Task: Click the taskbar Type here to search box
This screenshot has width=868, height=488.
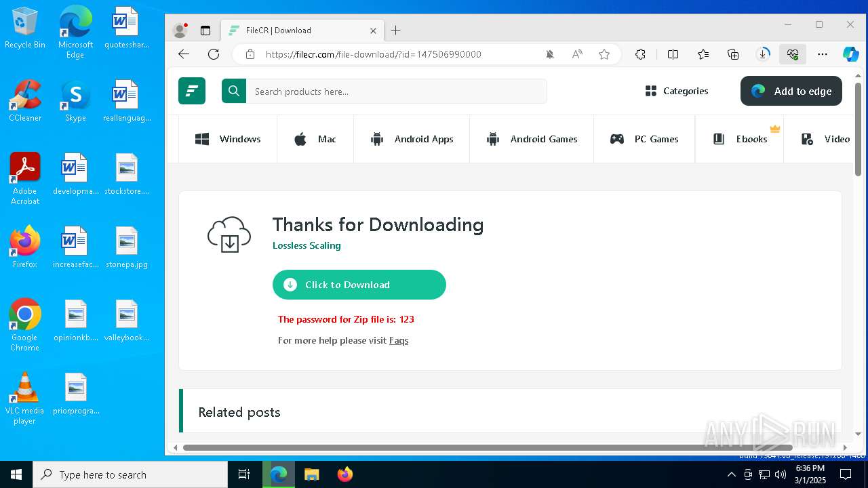Action: (130, 474)
